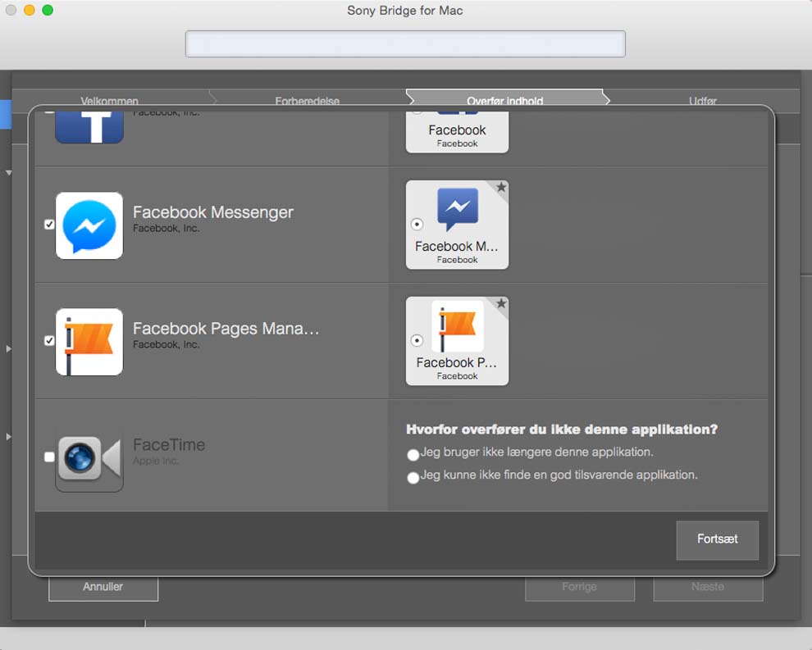Click the Annuller button
This screenshot has height=650, width=812.
(103, 588)
